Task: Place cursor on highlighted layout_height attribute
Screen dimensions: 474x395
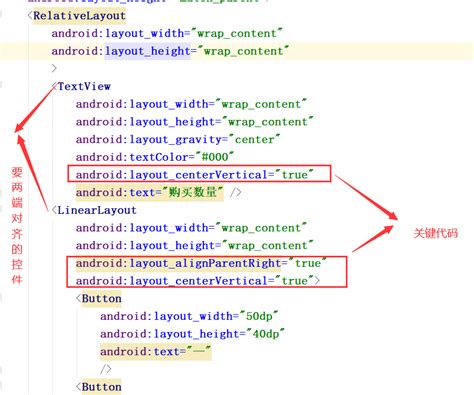Action: pos(148,51)
